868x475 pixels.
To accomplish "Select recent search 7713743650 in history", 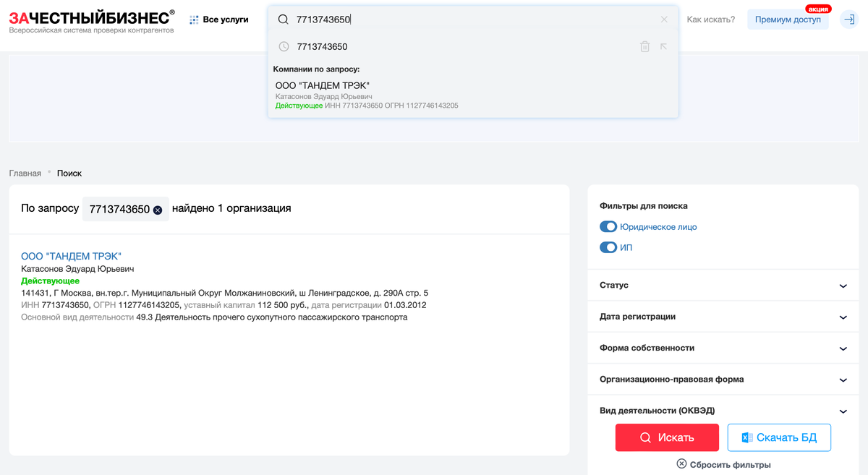I will click(322, 46).
